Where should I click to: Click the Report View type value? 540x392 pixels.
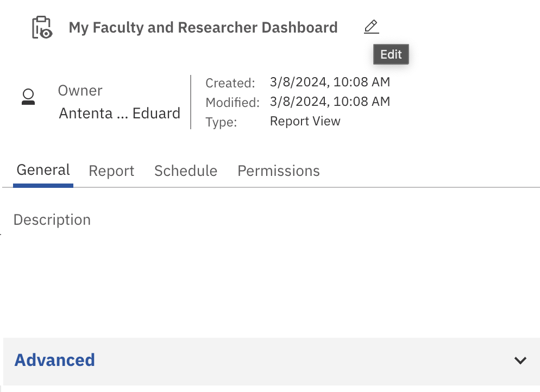pyautogui.click(x=305, y=121)
